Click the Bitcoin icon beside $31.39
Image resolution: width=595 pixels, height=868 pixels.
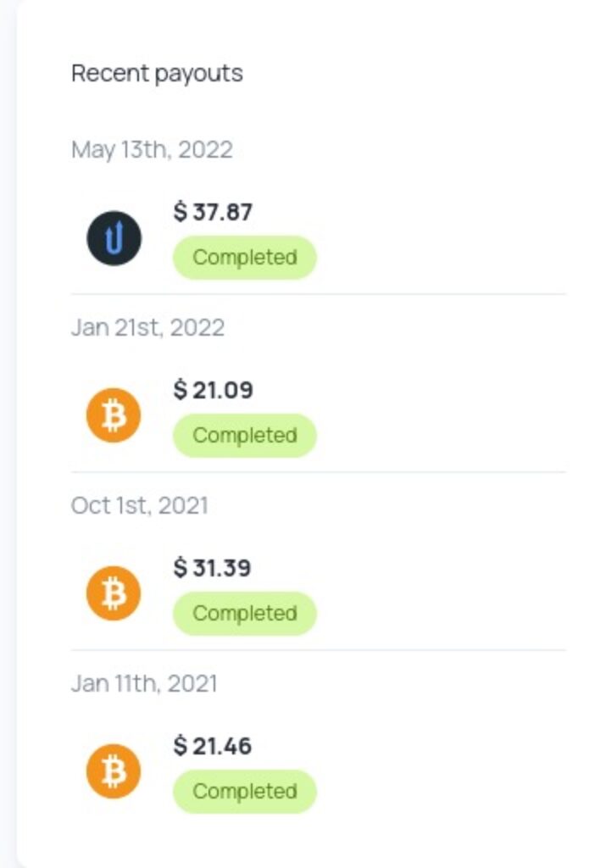[x=114, y=593]
